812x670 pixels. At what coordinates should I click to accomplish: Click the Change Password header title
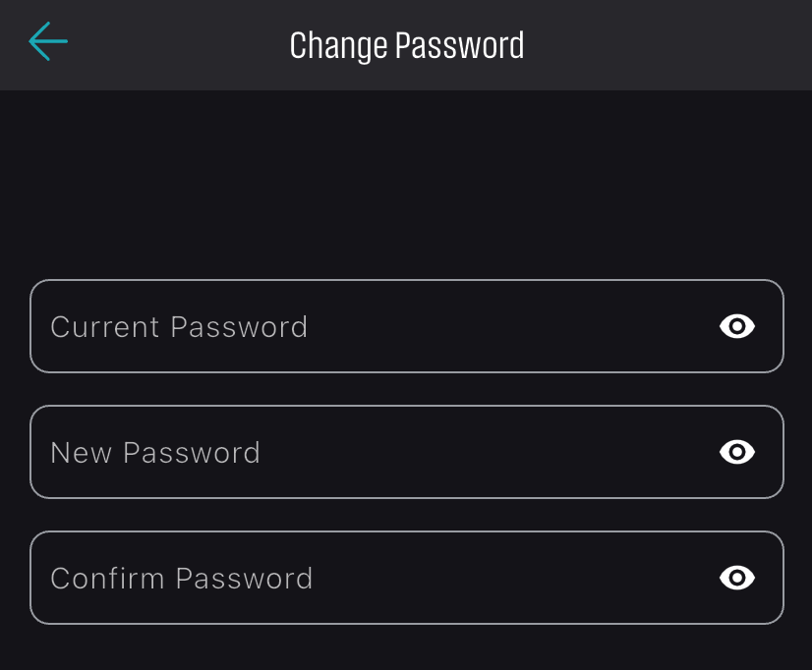407,45
